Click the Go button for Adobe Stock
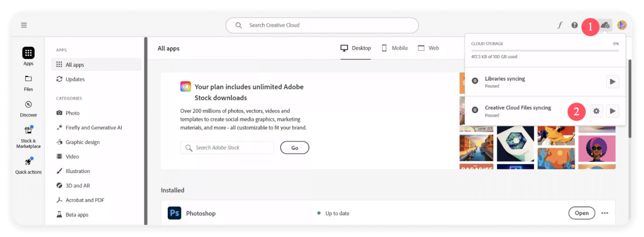This screenshot has height=237, width=644. (x=294, y=148)
